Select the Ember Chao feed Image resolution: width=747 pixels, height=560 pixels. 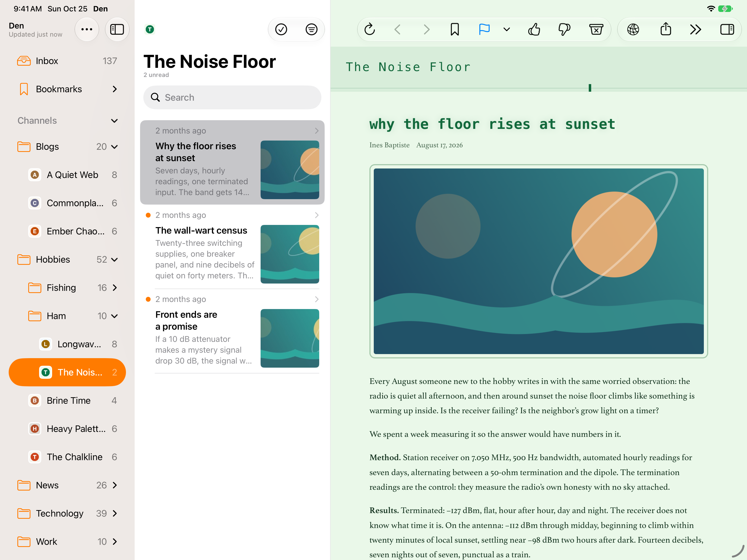pyautogui.click(x=67, y=231)
